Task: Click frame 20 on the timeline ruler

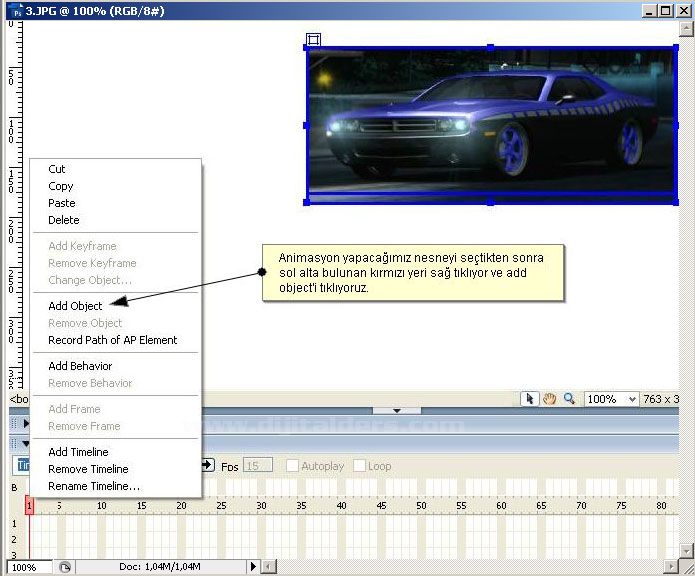Action: (x=181, y=506)
